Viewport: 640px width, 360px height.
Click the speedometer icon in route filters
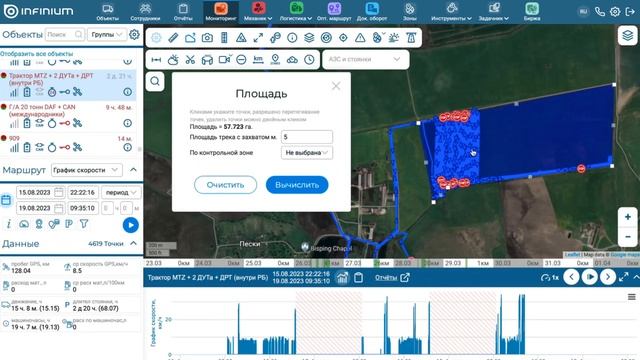(24, 224)
